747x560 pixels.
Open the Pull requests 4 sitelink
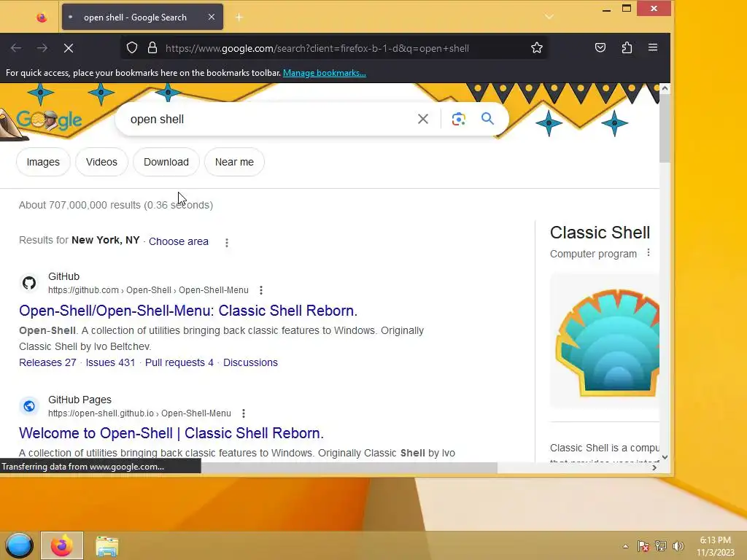[x=179, y=362]
